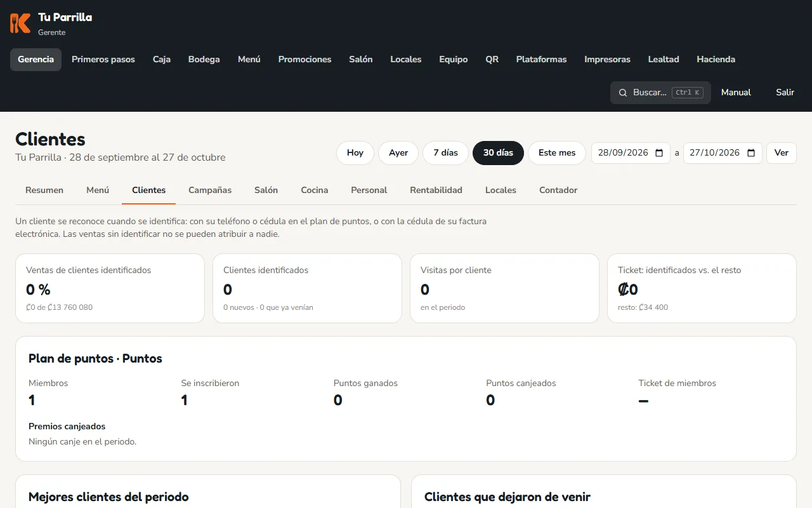This screenshot has width=812, height=508.
Task: Open the Lealtad section
Action: tap(664, 60)
